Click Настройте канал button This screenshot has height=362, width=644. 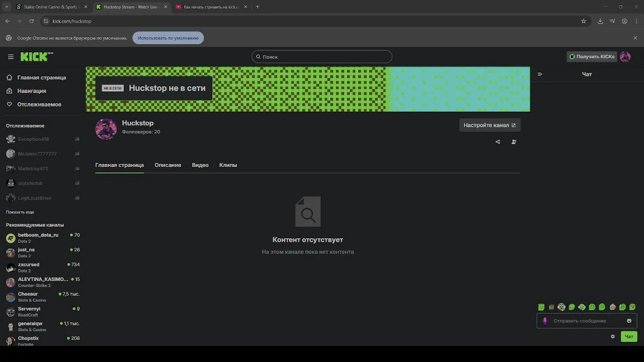pyautogui.click(x=490, y=125)
